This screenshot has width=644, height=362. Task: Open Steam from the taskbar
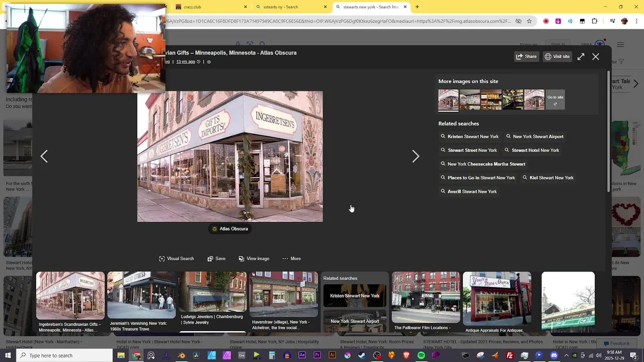click(x=362, y=355)
